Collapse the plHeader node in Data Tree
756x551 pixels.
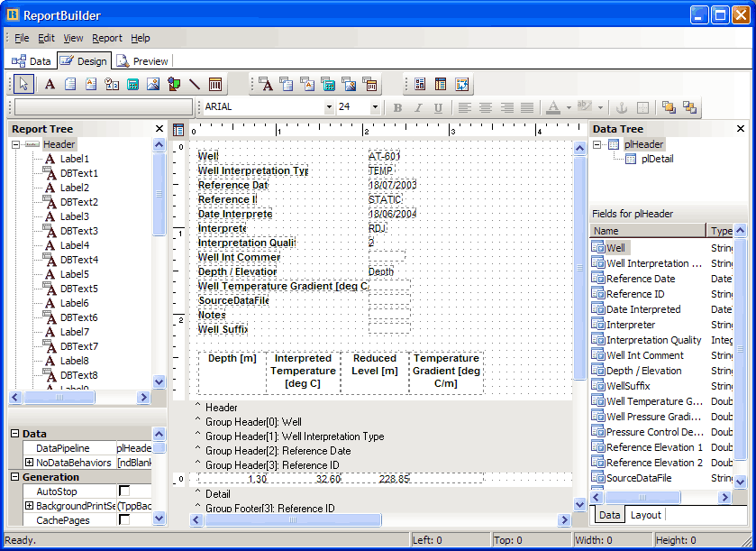(x=597, y=144)
